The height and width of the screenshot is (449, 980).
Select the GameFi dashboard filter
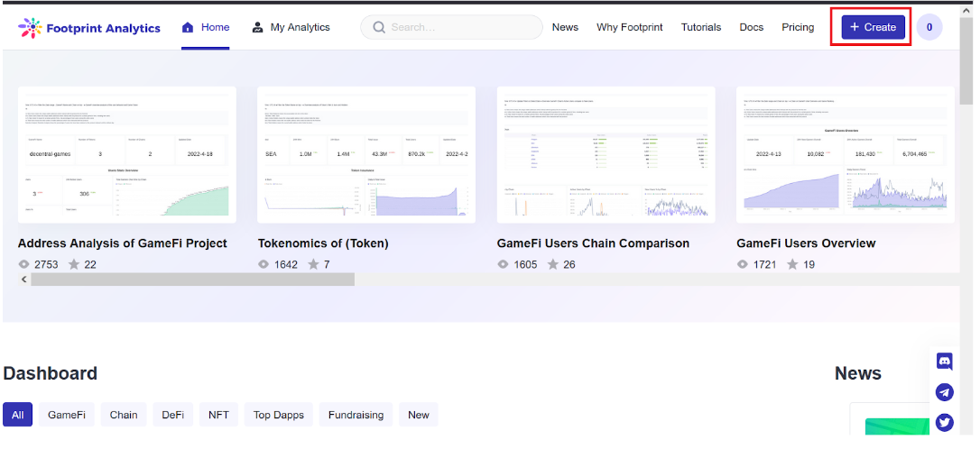(66, 415)
